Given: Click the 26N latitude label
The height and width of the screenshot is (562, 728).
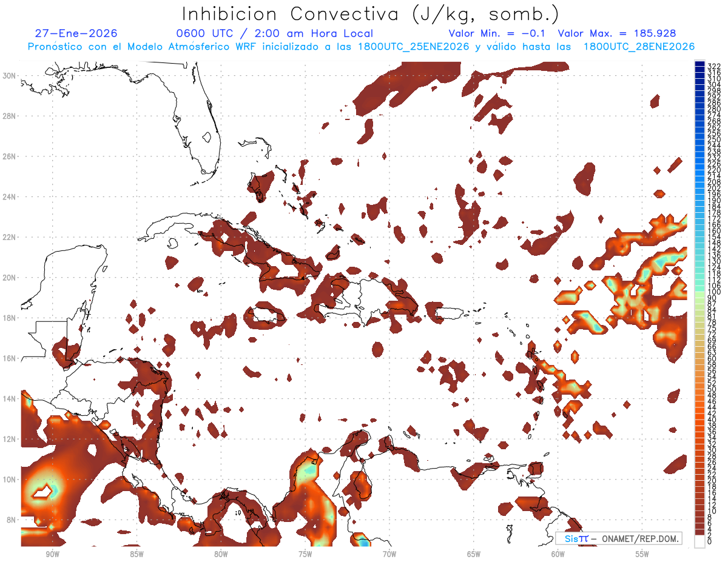Looking at the screenshot, I should [x=9, y=156].
